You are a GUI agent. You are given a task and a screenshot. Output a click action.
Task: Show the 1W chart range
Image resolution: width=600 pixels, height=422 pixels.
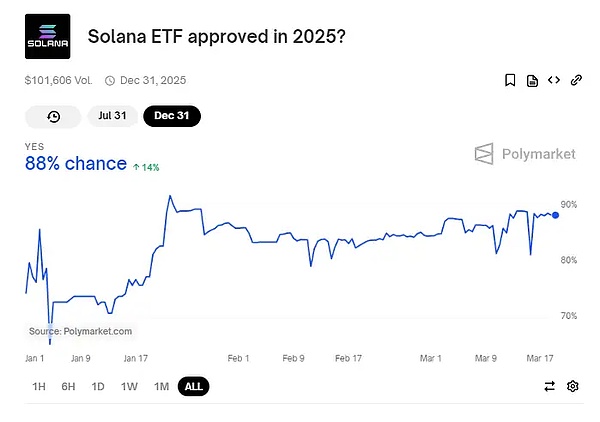129,386
